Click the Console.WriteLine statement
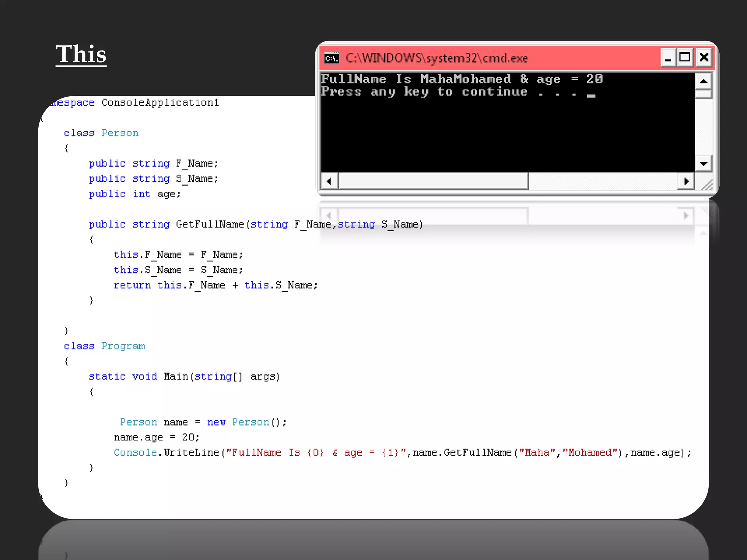The width and height of the screenshot is (747, 560). coord(401,452)
